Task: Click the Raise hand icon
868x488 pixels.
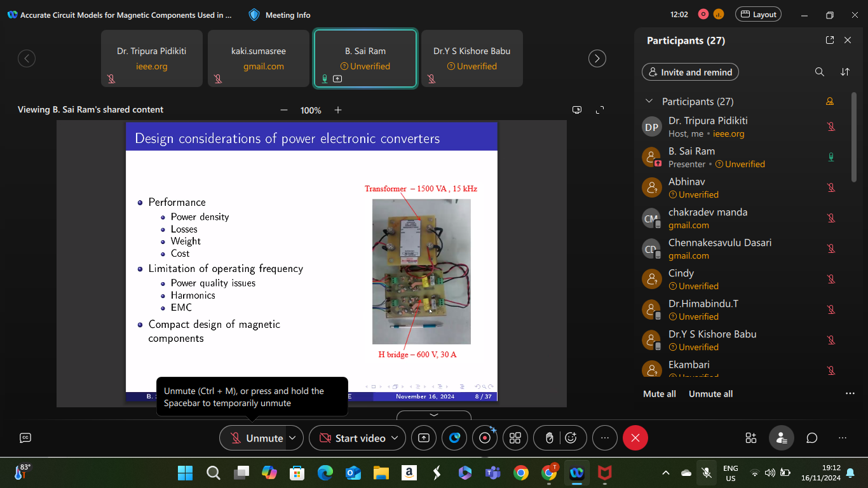Action: 550,438
